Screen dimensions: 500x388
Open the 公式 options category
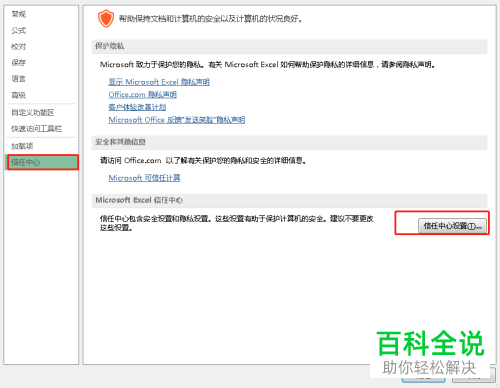click(x=19, y=30)
